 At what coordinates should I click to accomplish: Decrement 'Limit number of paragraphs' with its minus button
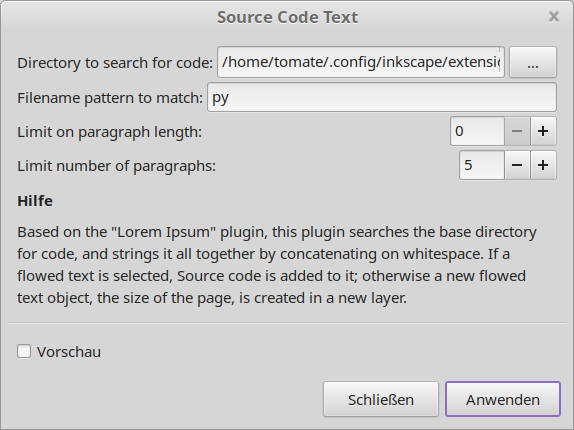tap(517, 165)
